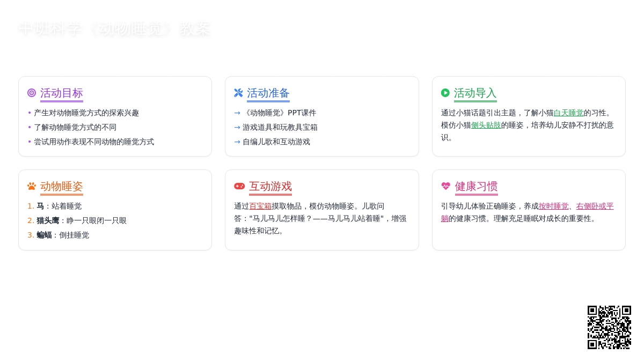644x362 pixels.
Task: Select the 健康习惯 heading
Action: [x=476, y=187]
